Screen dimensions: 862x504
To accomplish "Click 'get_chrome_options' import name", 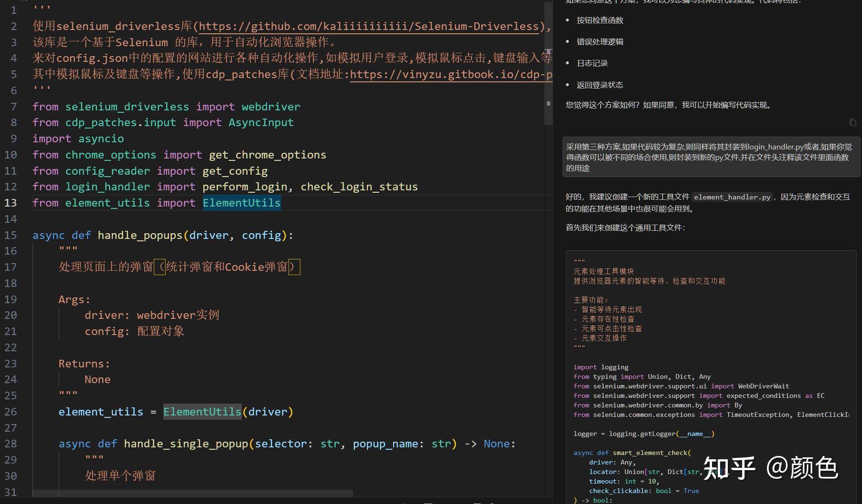I will click(268, 155).
